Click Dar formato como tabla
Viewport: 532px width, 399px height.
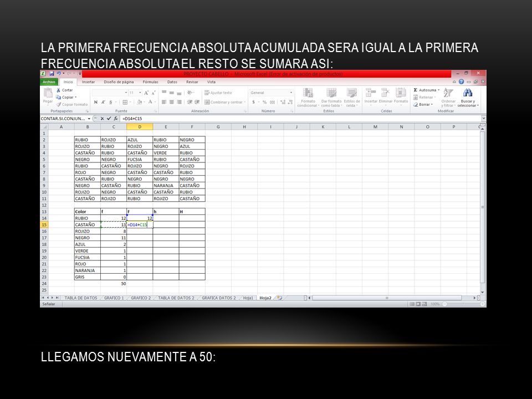pyautogui.click(x=331, y=98)
